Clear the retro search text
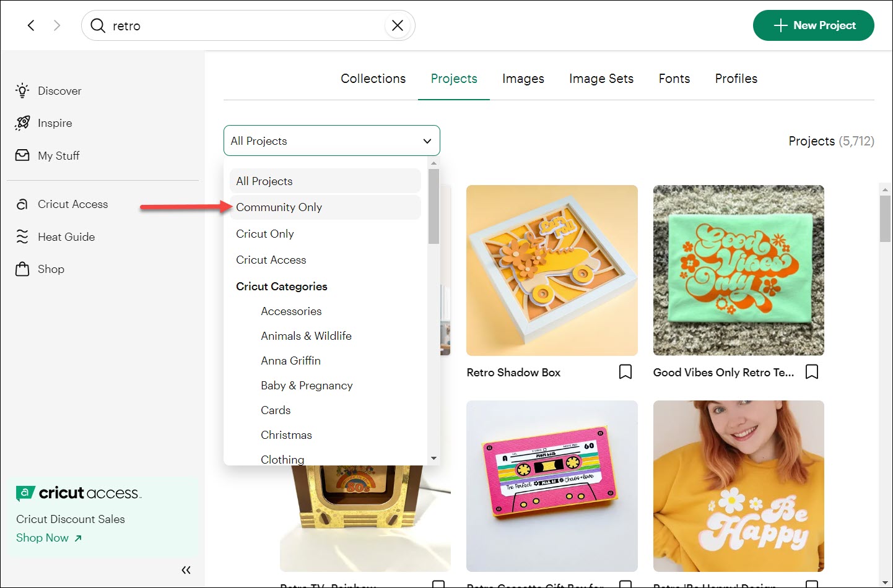Screen dimensions: 893x588 pyautogui.click(x=398, y=25)
